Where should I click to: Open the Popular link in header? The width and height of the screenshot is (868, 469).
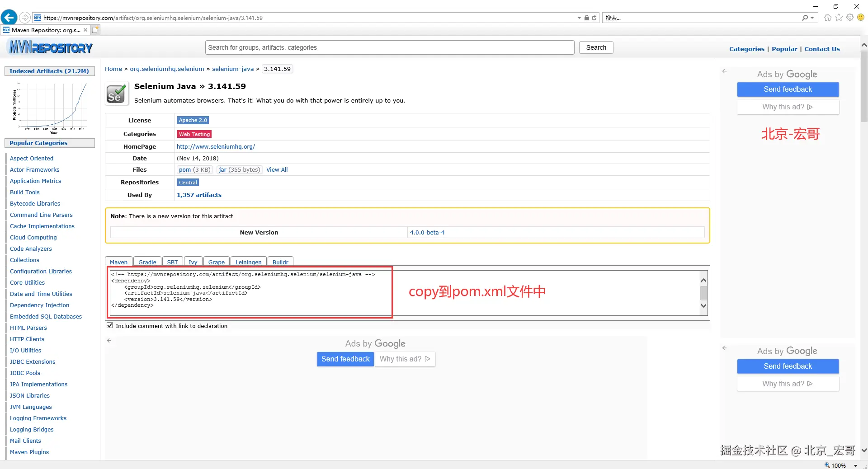point(784,49)
